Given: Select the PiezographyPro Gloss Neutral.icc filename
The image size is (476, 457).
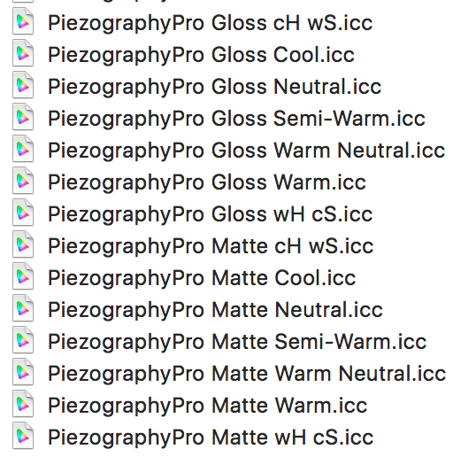Looking at the screenshot, I should (215, 88).
